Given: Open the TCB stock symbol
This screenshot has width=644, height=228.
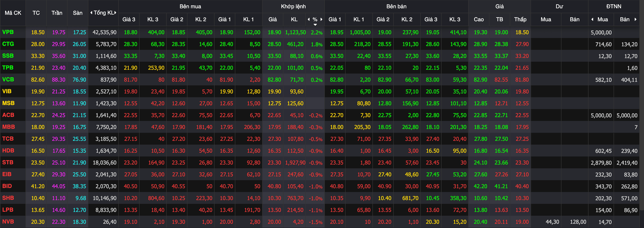Looking at the screenshot, I should [8, 139].
